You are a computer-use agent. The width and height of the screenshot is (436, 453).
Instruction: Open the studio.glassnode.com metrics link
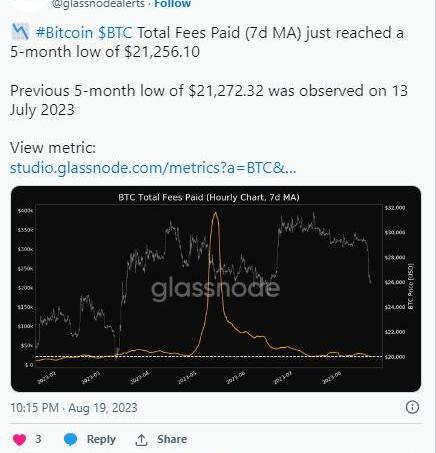tap(153, 167)
